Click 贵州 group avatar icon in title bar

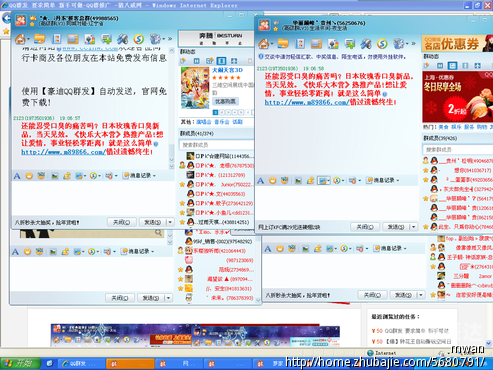coord(264,25)
